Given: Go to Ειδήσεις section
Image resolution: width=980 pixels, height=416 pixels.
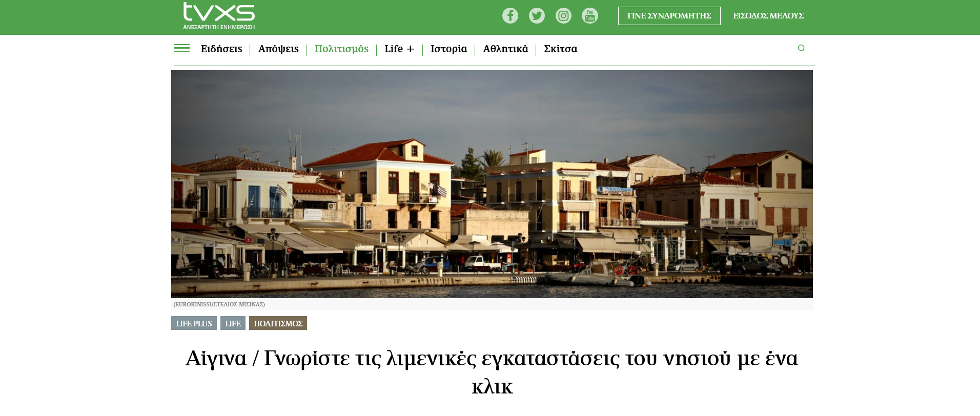Looking at the screenshot, I should pos(221,49).
